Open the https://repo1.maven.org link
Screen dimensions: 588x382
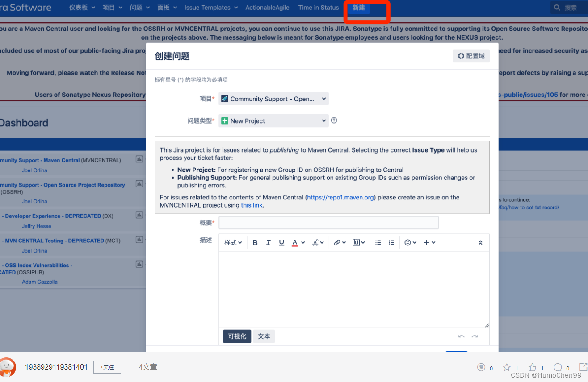point(340,197)
